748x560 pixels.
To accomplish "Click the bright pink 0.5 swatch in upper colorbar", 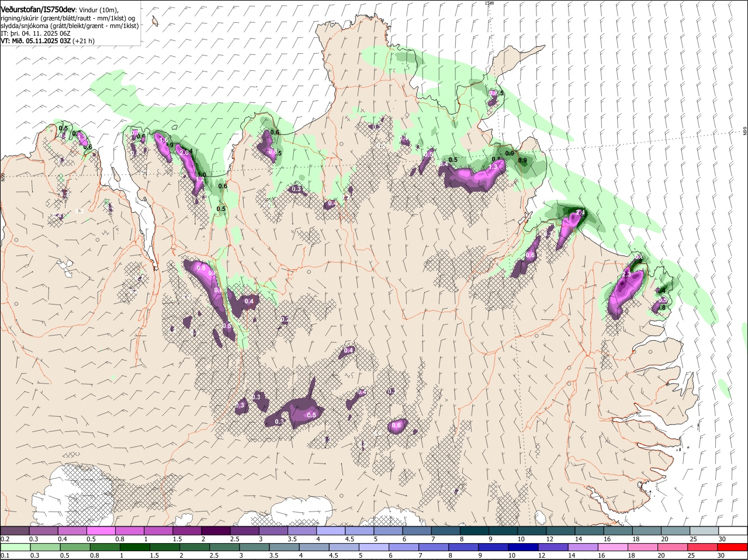I will point(101,531).
